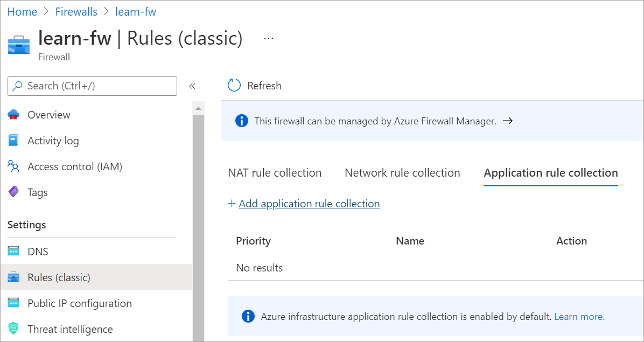Open the Overview cloud icon

coord(13,115)
